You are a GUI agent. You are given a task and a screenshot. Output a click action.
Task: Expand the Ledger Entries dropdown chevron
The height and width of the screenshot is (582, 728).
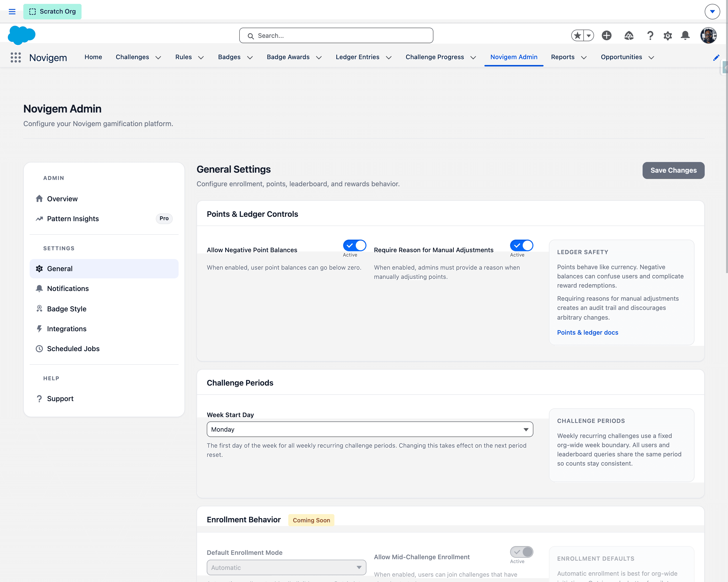pos(389,58)
